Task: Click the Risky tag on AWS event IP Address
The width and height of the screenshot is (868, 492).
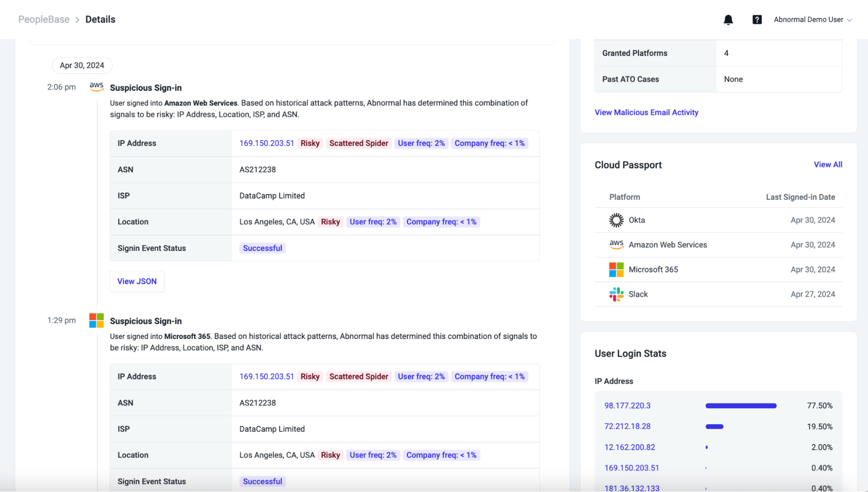Action: pos(310,143)
